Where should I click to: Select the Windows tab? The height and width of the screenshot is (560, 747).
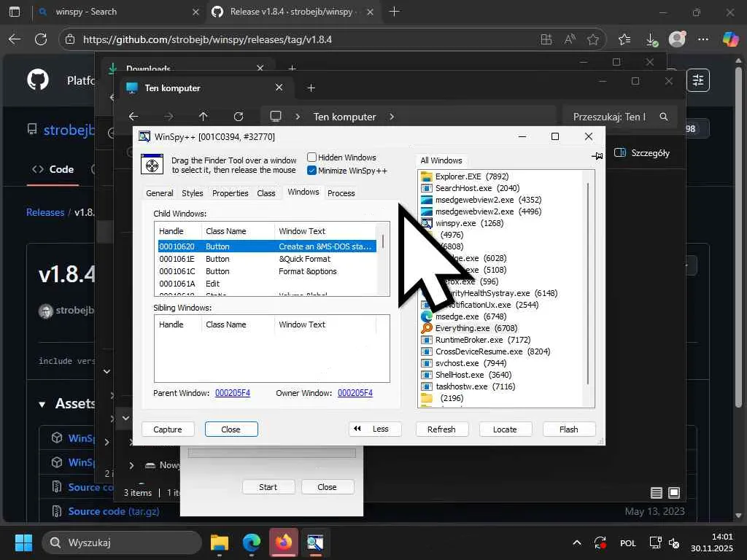click(303, 192)
